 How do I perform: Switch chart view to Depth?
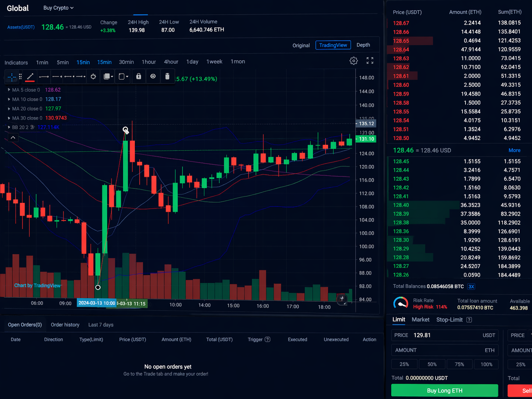coord(363,45)
